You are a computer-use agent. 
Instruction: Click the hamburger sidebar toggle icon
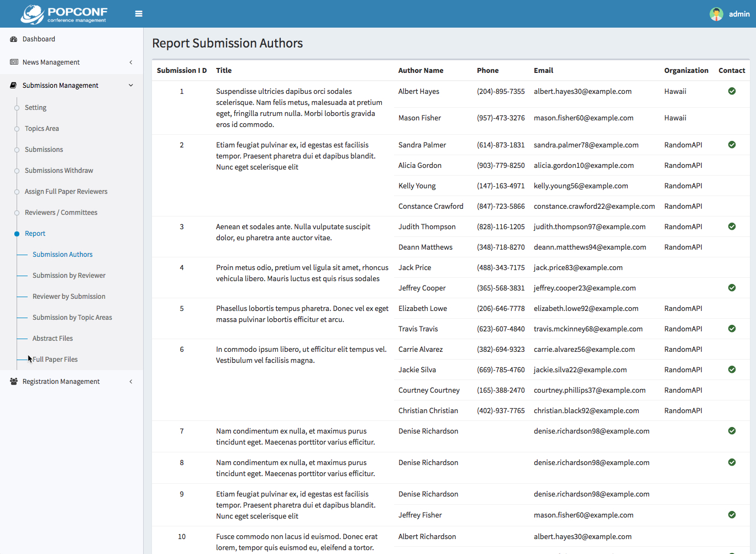(139, 14)
